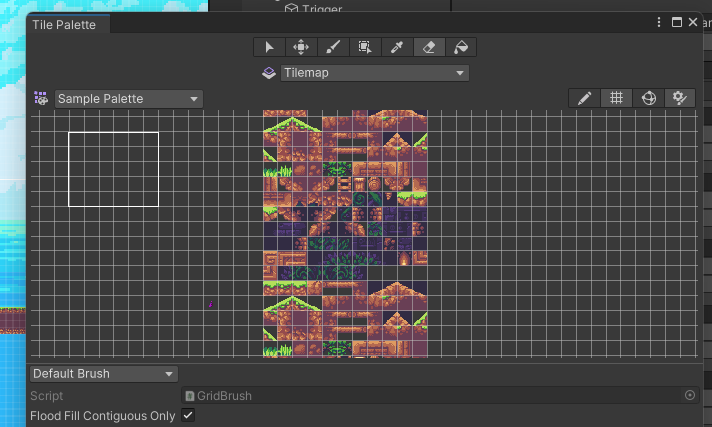712x427 pixels.
Task: Open object picker for GridBrush script
Action: point(690,396)
